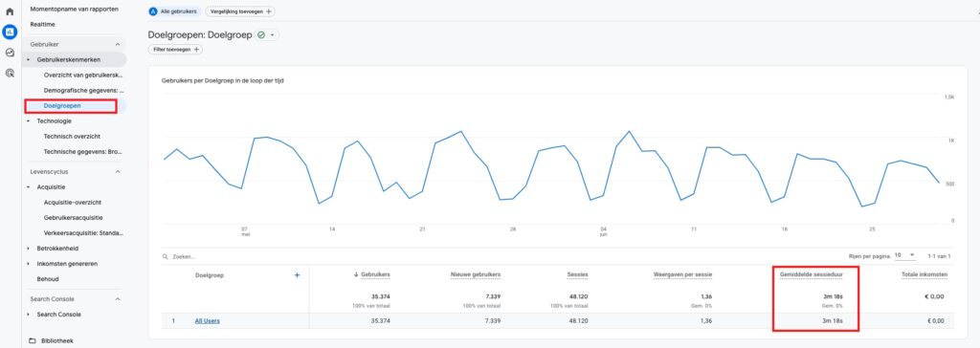The image size is (980, 348).
Task: Click 48.120 in the All Users row
Action: (x=577, y=321)
